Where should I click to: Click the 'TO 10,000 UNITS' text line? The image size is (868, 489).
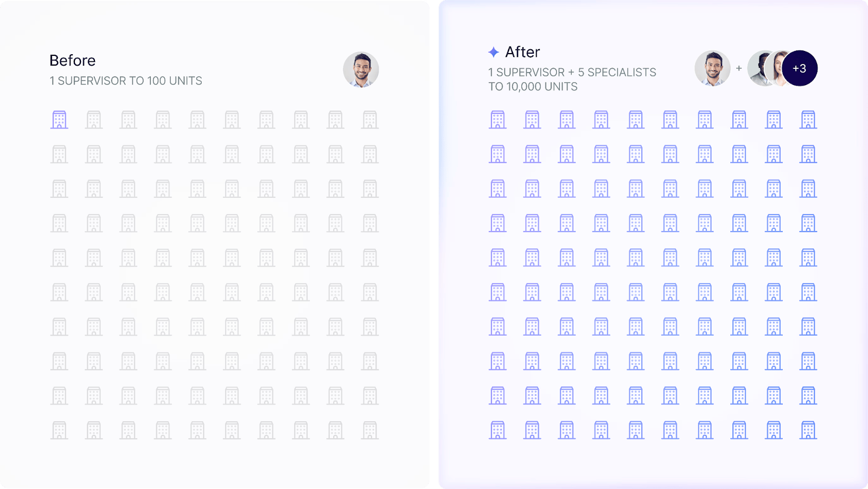point(533,87)
